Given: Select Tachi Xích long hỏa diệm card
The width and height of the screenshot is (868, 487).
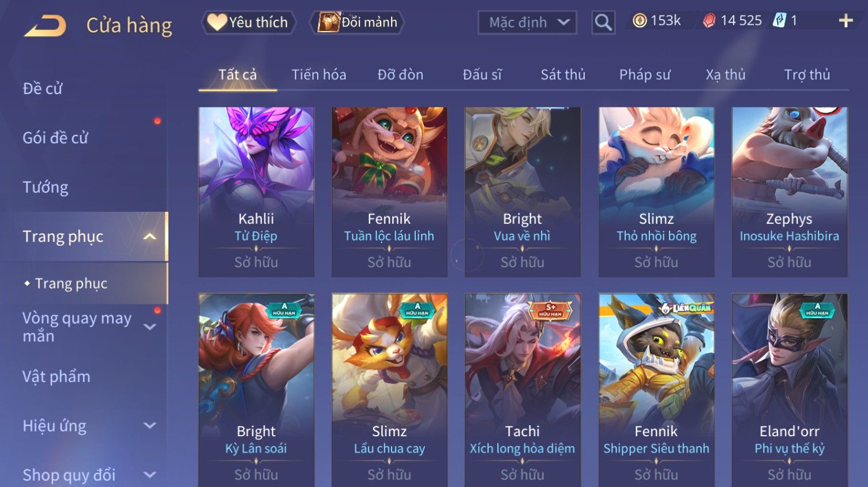Looking at the screenshot, I should click(523, 390).
